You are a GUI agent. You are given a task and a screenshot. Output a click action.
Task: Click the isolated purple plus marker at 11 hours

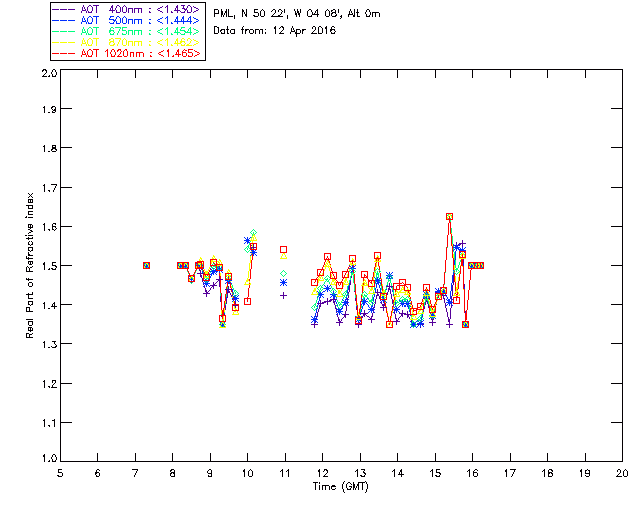[283, 295]
